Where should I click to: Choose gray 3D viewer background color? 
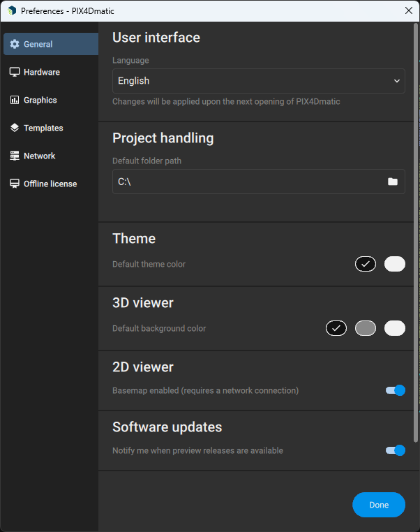(x=366, y=328)
